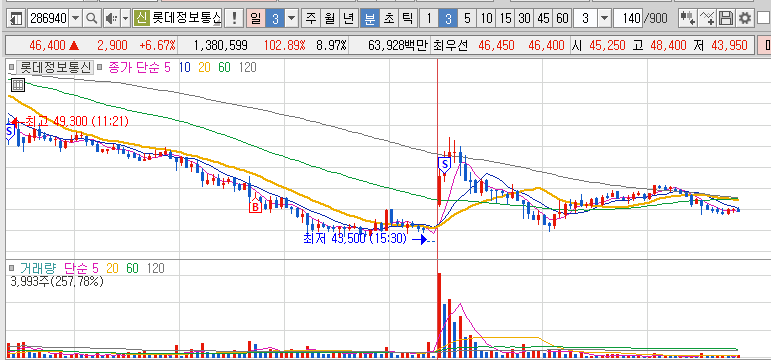The image size is (771, 360).
Task: Click the bar count field showing 140
Action: [x=629, y=19]
